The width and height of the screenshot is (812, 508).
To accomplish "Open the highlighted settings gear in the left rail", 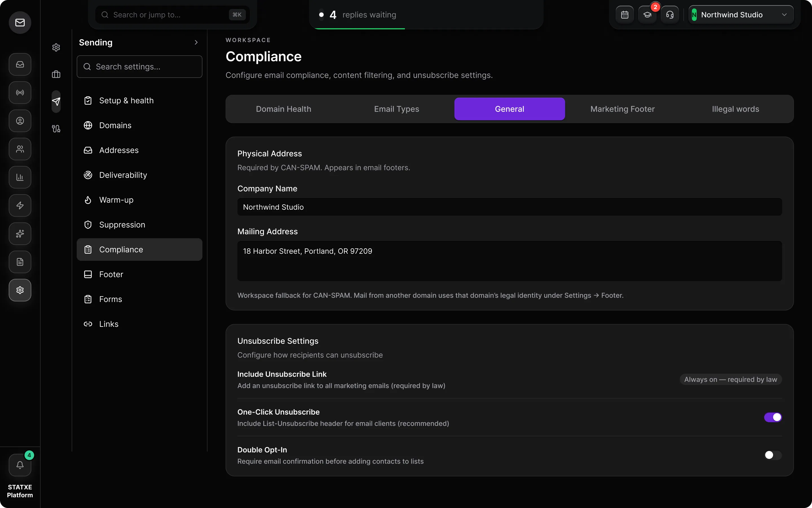I will coord(20,290).
